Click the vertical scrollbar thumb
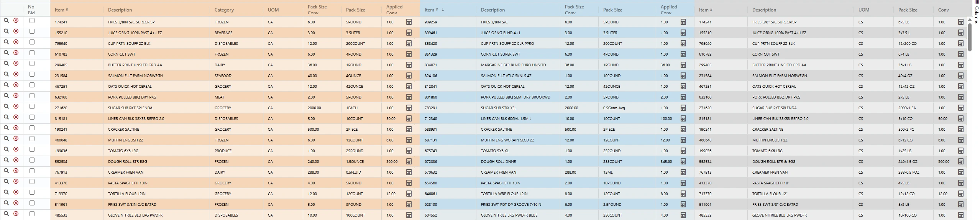 coord(970,37)
